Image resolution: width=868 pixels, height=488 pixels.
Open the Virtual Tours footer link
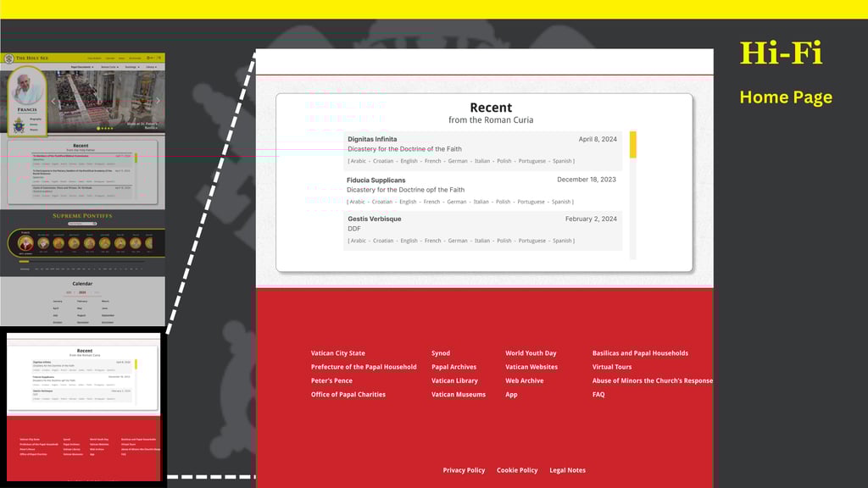pyautogui.click(x=612, y=367)
